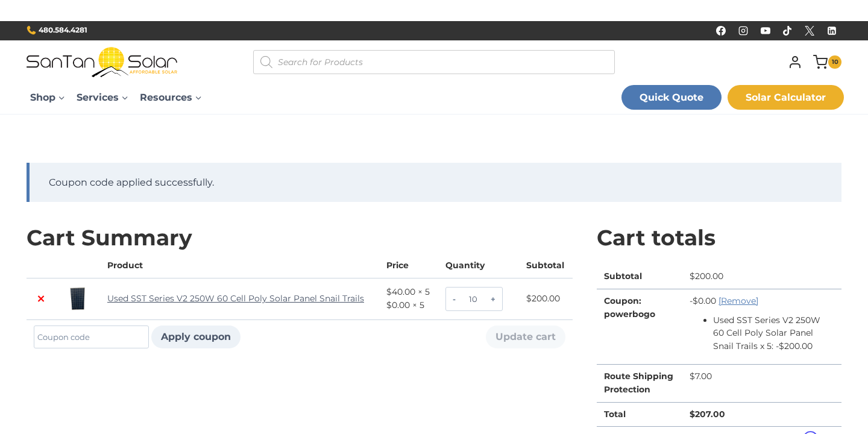
Task: Open the shopping cart icon
Action: click(820, 62)
